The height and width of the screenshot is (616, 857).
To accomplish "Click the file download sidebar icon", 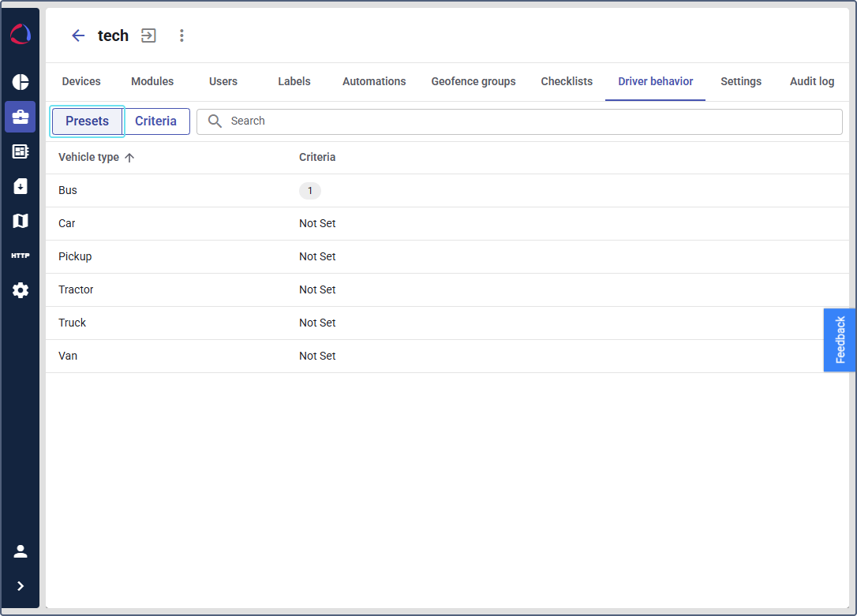I will coord(21,186).
